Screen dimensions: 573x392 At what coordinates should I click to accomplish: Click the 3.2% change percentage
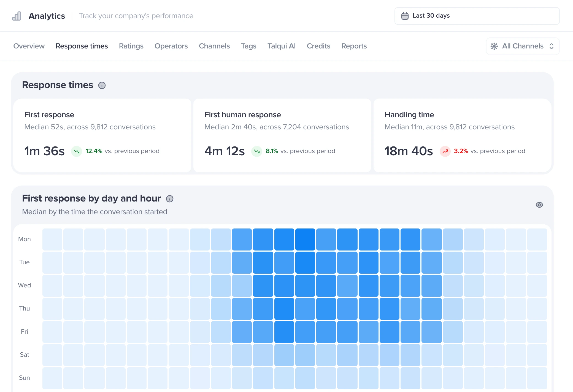(461, 151)
